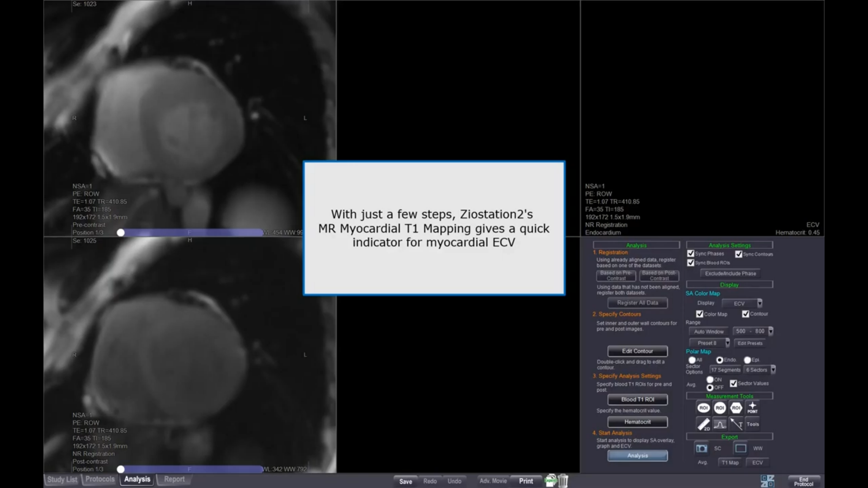
Task: Click the Register All Data button
Action: tap(637, 303)
